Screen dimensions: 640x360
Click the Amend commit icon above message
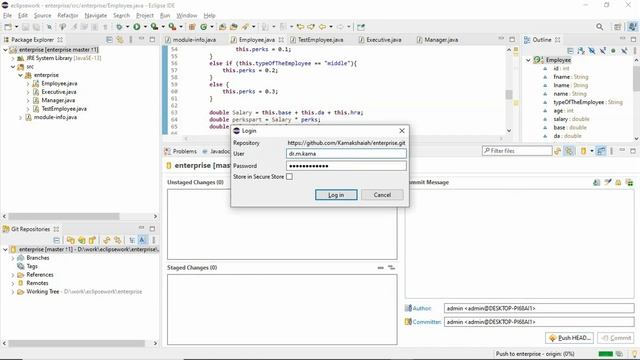[597, 182]
